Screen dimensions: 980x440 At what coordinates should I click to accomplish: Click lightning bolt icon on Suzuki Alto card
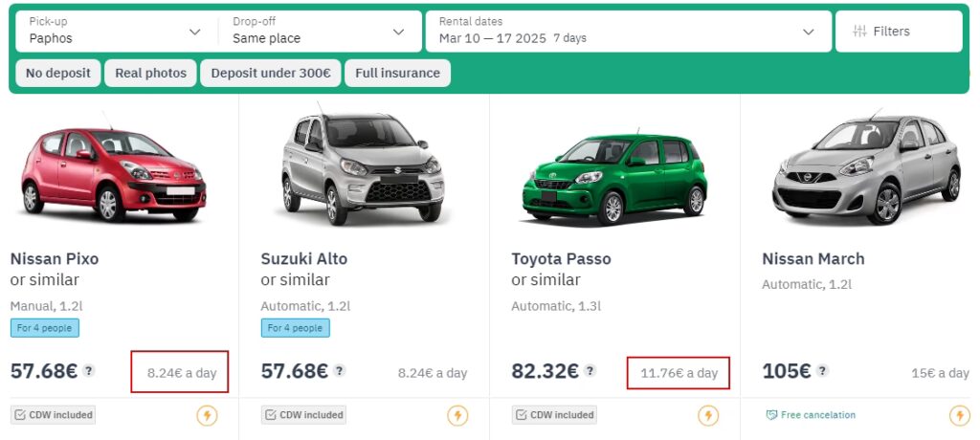pyautogui.click(x=457, y=415)
